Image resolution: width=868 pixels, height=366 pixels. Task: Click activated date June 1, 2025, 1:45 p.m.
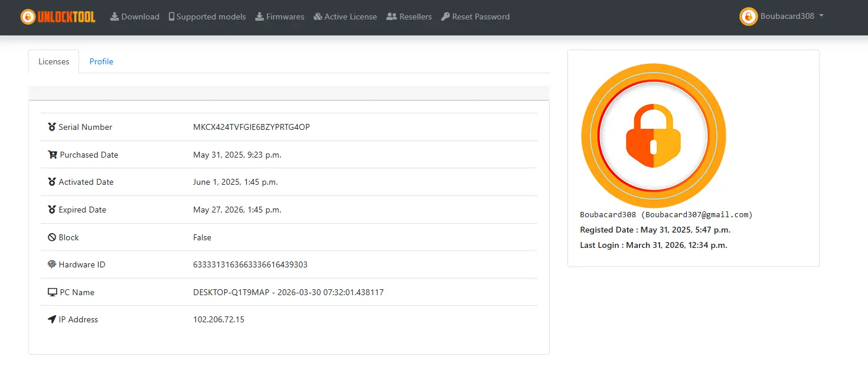pos(236,182)
